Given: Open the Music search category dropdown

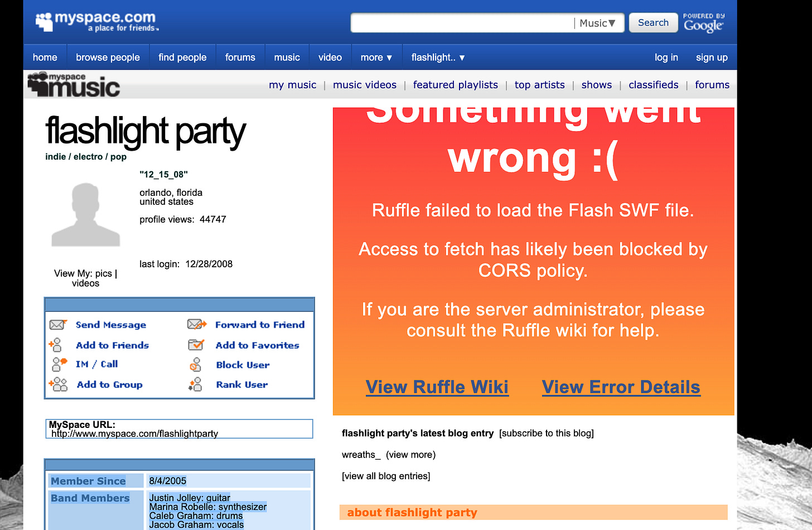Looking at the screenshot, I should click(x=597, y=23).
